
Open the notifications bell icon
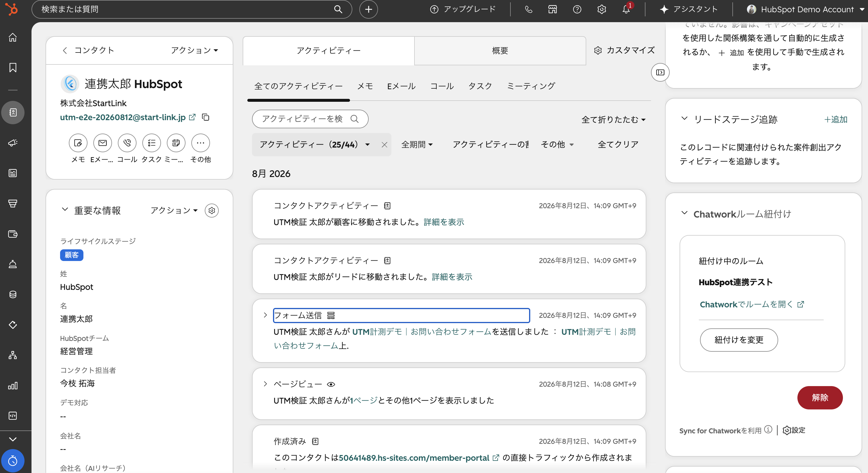click(x=626, y=9)
